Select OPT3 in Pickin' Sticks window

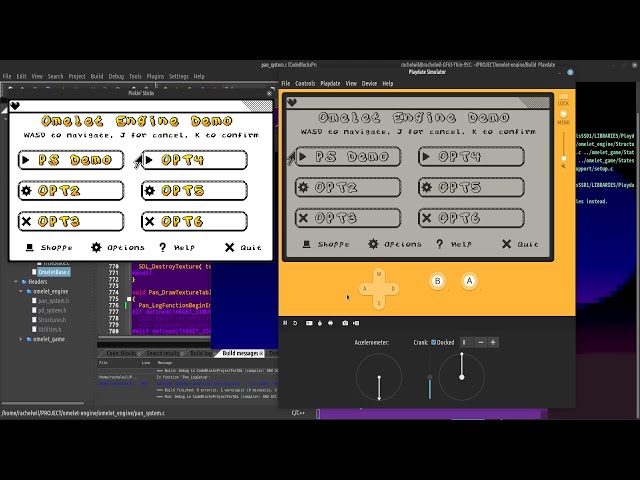(71, 221)
